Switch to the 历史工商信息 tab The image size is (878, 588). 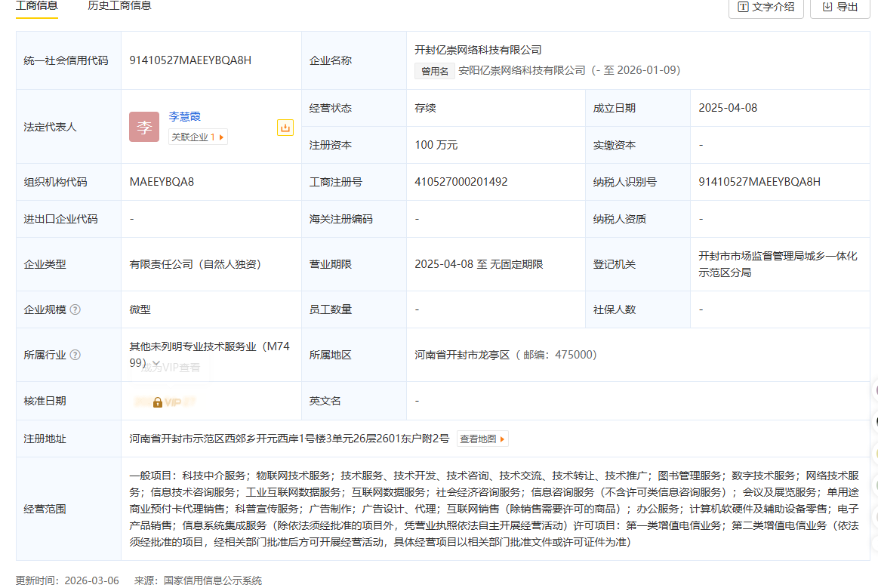click(x=119, y=6)
